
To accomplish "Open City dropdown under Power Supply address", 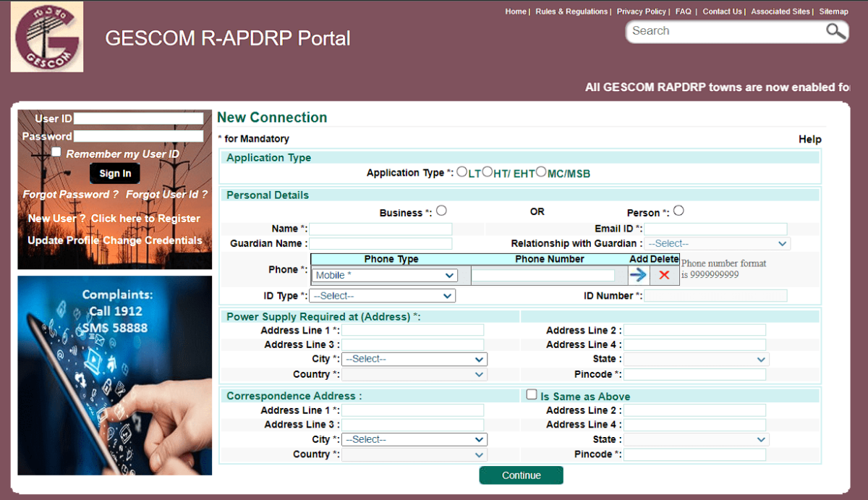I will pos(414,359).
